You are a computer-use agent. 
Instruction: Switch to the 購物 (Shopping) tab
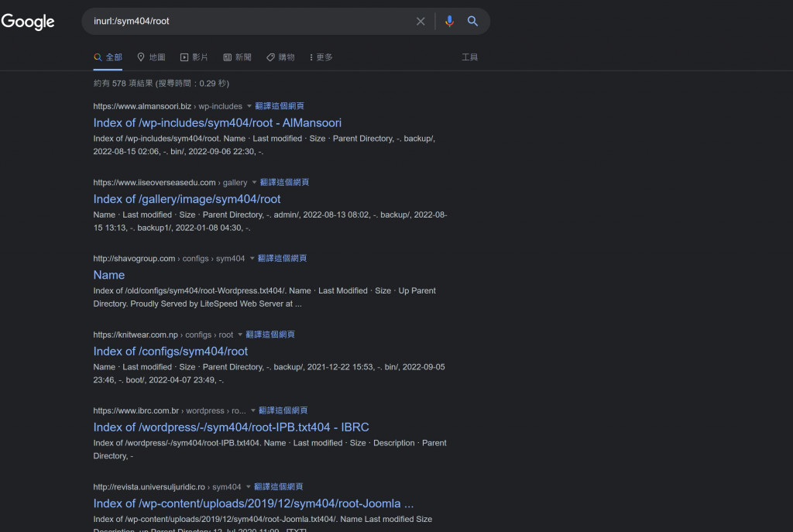click(x=280, y=57)
